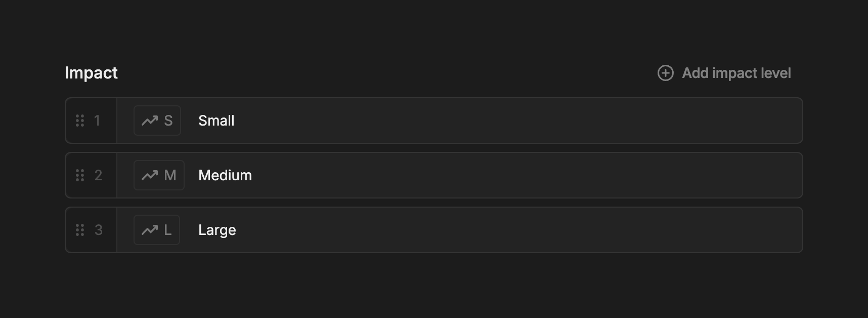This screenshot has width=868, height=318.
Task: Click the trend arrow icon beside M
Action: [150, 175]
